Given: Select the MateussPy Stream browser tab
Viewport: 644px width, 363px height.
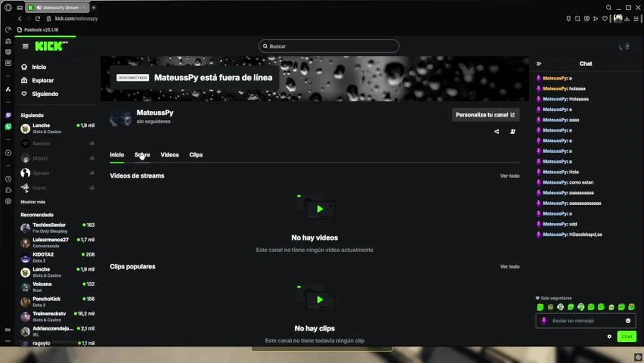Looking at the screenshot, I should (x=56, y=8).
